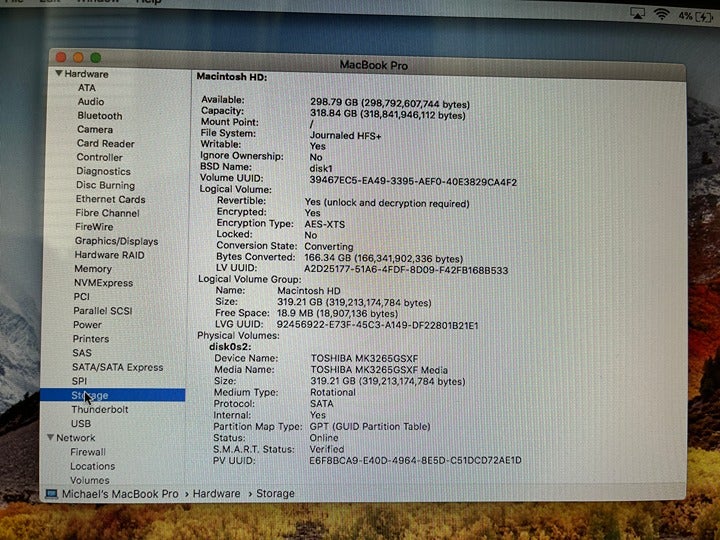Screen dimensions: 720x540
Task: Open SATA/SATA Express entry
Action: click(117, 367)
